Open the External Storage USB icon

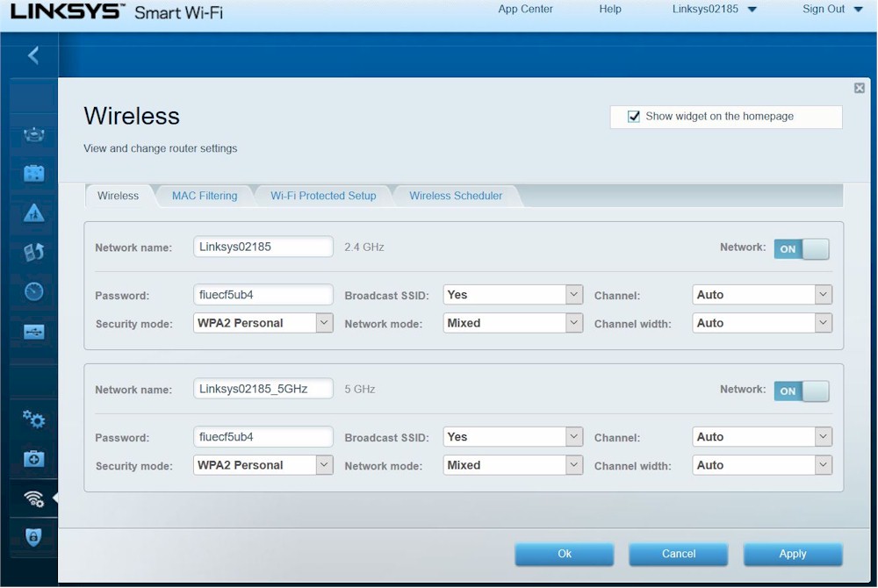[34, 332]
